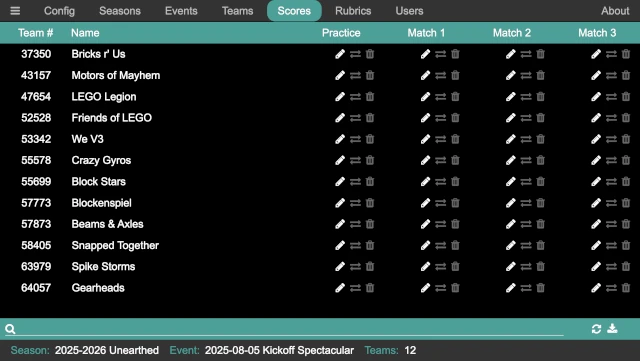Edit Match 1 score for Motors of Mayhem
The width and height of the screenshot is (640, 361).
pyautogui.click(x=425, y=75)
